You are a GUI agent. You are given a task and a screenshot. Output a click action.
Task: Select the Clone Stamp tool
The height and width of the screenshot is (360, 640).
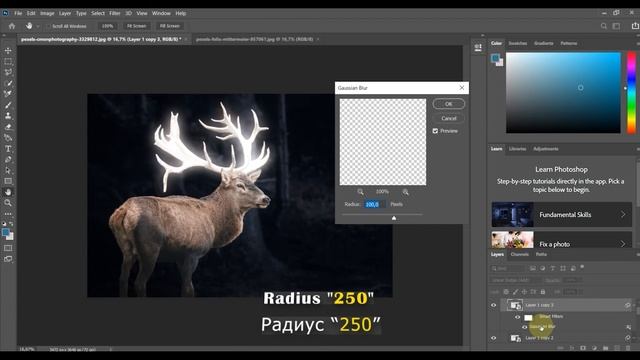pyautogui.click(x=8, y=116)
